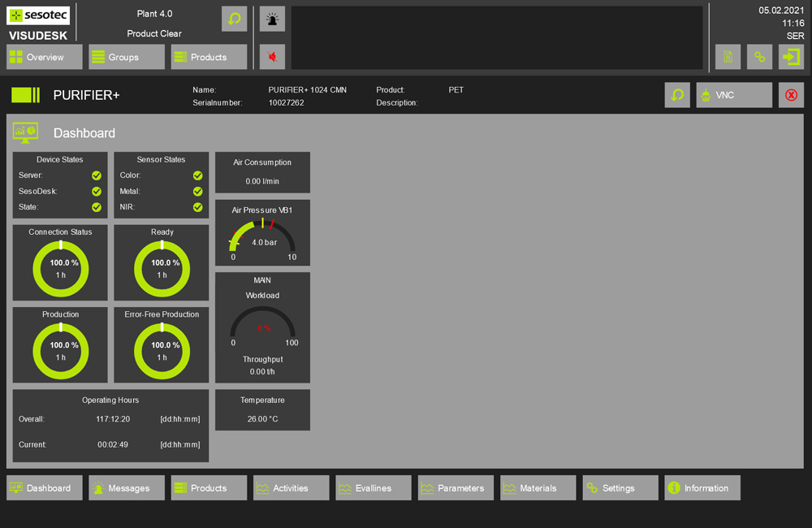Click the Server status checkmark

(x=97, y=175)
